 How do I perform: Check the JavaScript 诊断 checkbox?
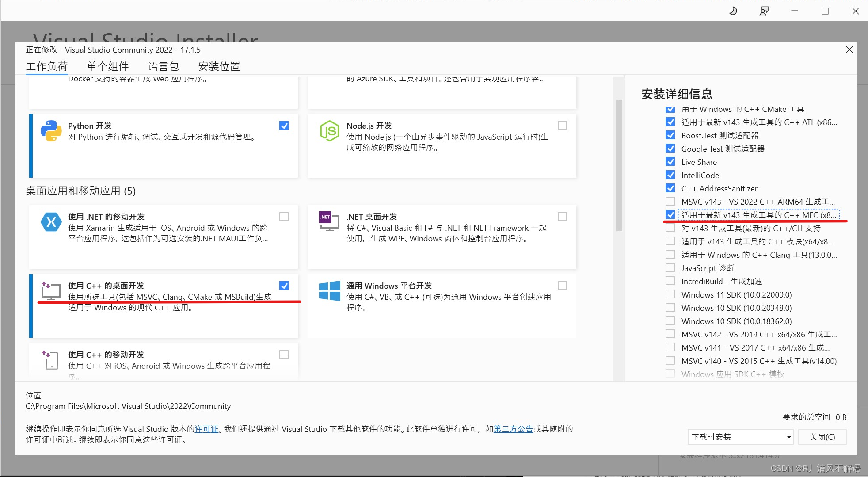(670, 267)
